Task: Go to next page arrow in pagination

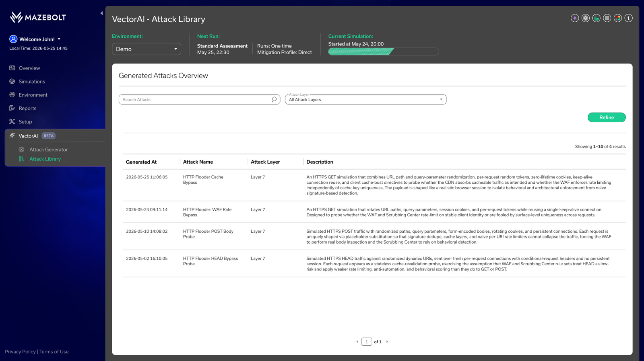Action: click(387, 342)
